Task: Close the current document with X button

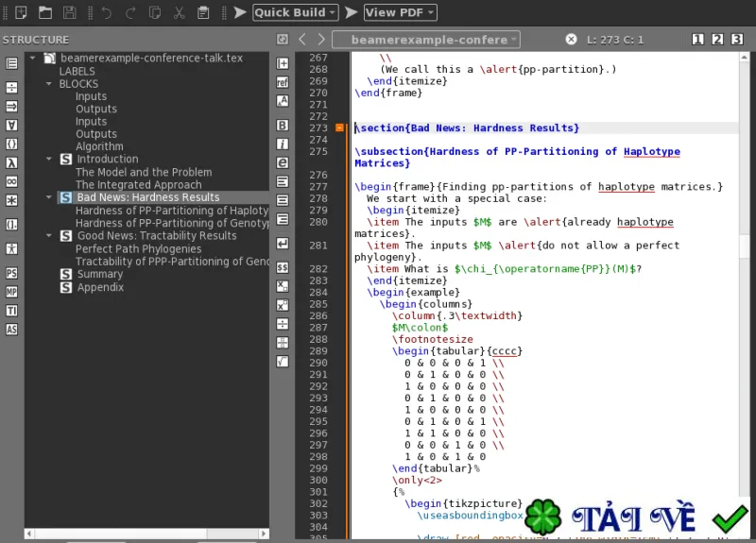Action: pos(571,40)
